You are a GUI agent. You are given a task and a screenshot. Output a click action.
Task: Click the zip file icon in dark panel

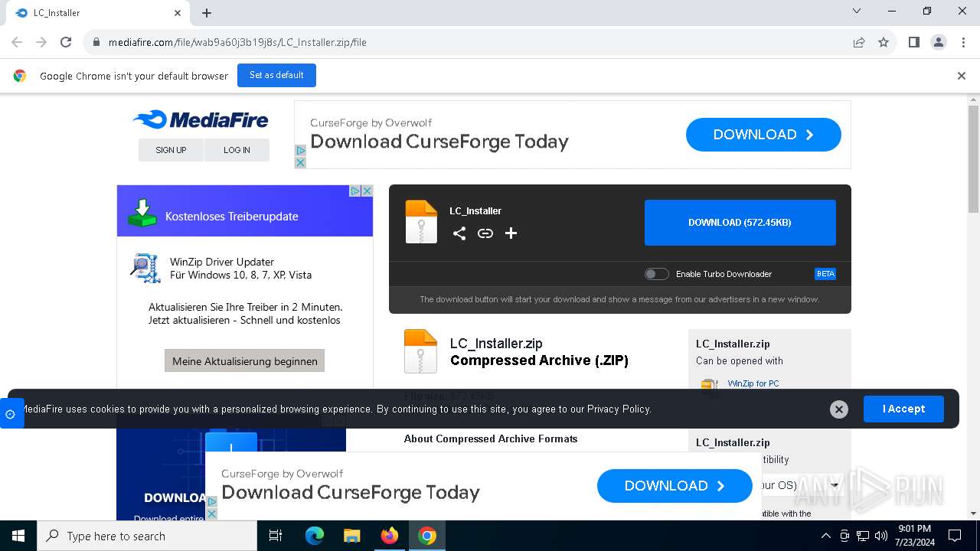pyautogui.click(x=421, y=222)
